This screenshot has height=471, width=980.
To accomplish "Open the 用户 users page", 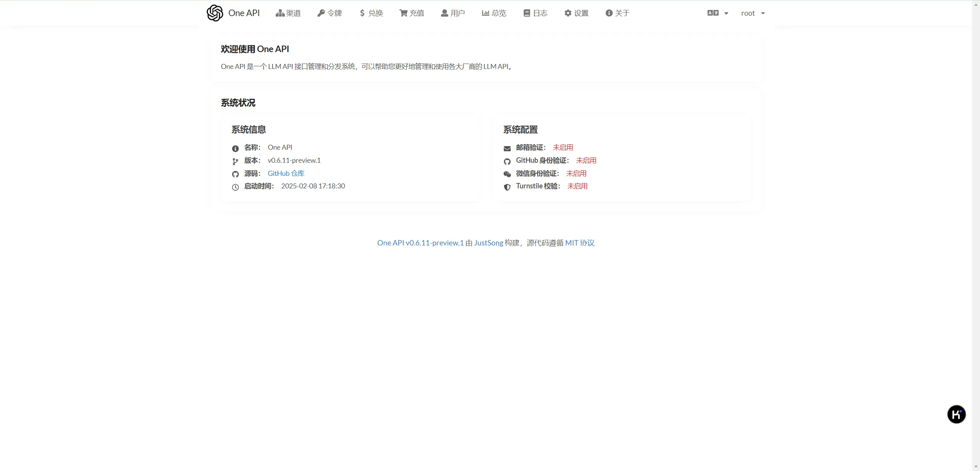I will coord(453,13).
